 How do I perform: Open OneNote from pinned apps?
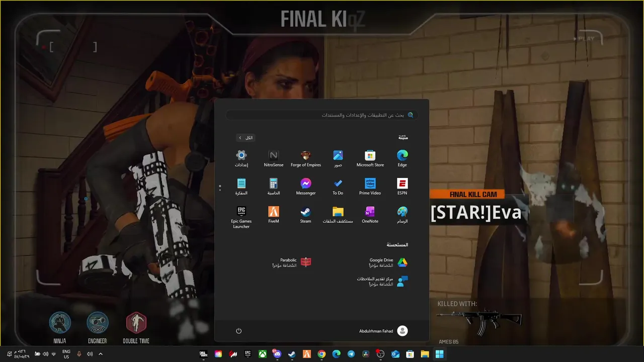click(x=370, y=215)
